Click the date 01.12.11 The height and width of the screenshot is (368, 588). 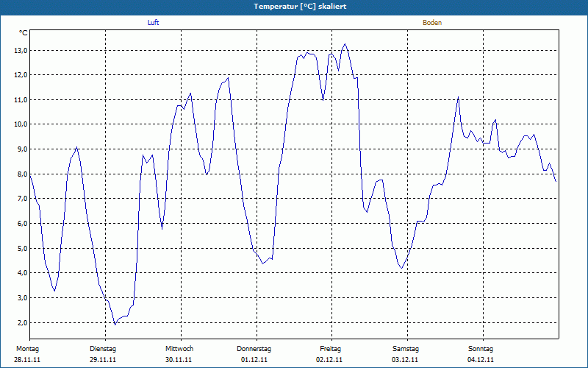point(254,360)
